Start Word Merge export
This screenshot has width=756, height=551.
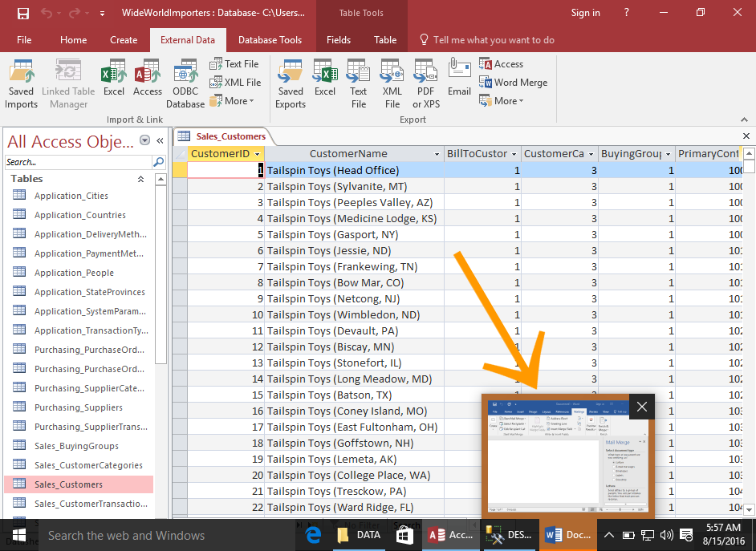[514, 83]
